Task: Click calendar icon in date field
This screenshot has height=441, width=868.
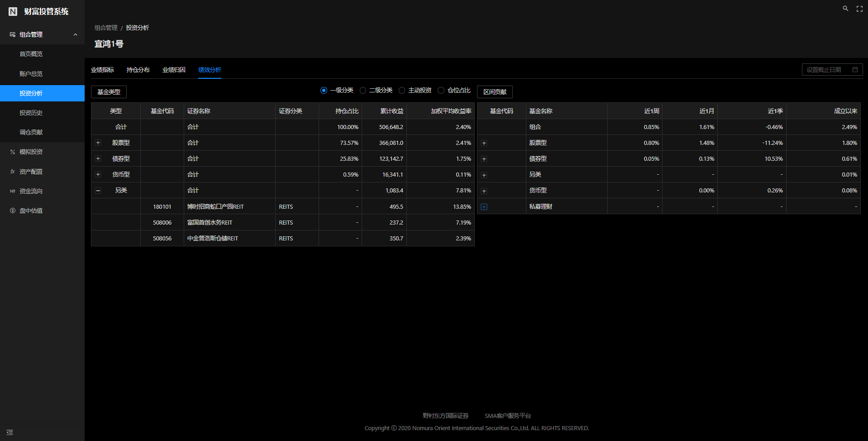Action: [x=855, y=70]
